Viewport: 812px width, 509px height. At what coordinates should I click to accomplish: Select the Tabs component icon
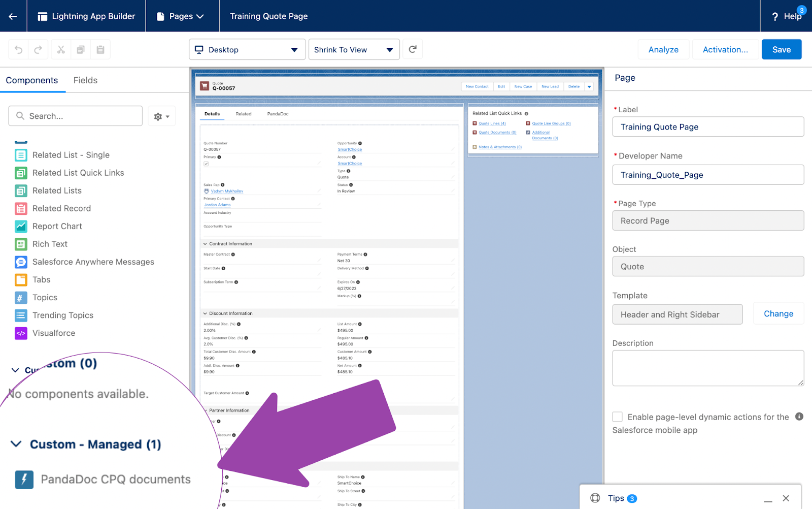coord(21,279)
